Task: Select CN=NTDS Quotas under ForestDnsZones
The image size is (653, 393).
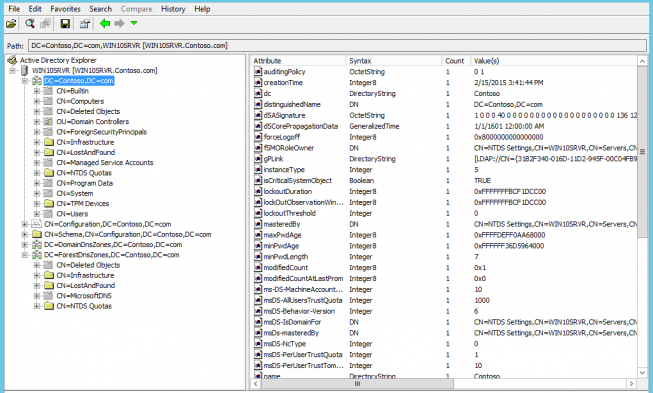Action: (x=84, y=306)
